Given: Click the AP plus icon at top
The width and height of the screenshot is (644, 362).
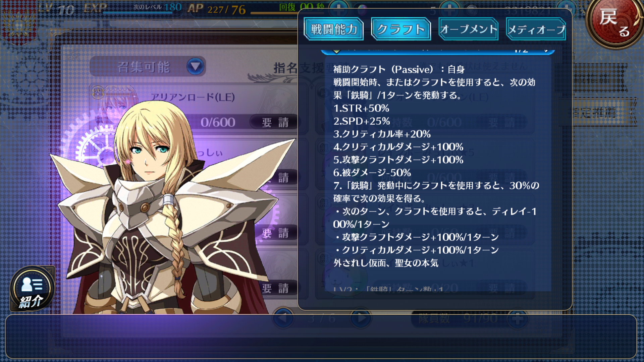Looking at the screenshot, I should 339,9.
